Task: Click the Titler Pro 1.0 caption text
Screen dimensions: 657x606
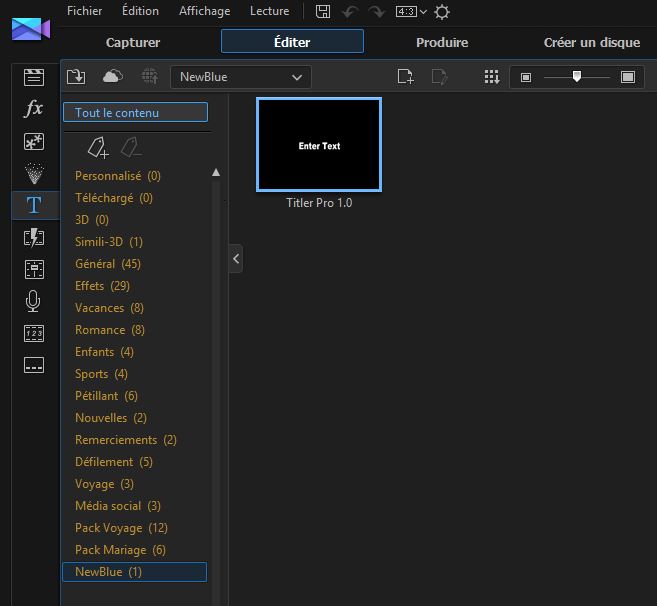Action: 319,203
